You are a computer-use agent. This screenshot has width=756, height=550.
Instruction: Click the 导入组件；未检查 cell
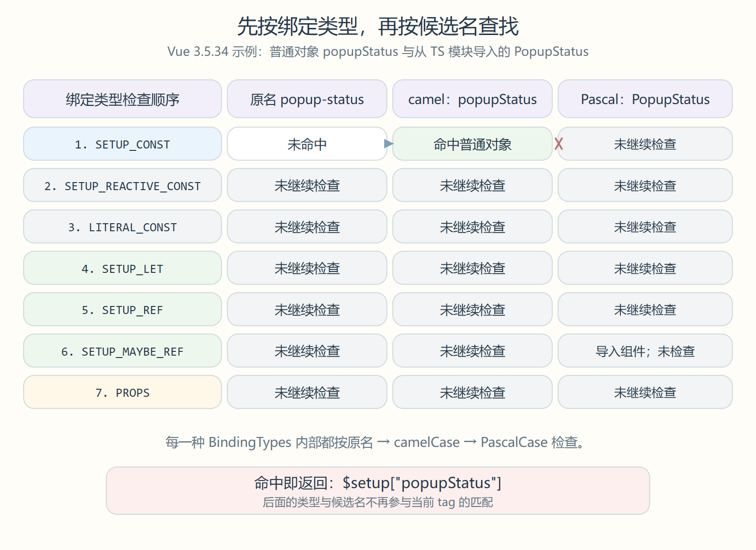[x=645, y=351]
